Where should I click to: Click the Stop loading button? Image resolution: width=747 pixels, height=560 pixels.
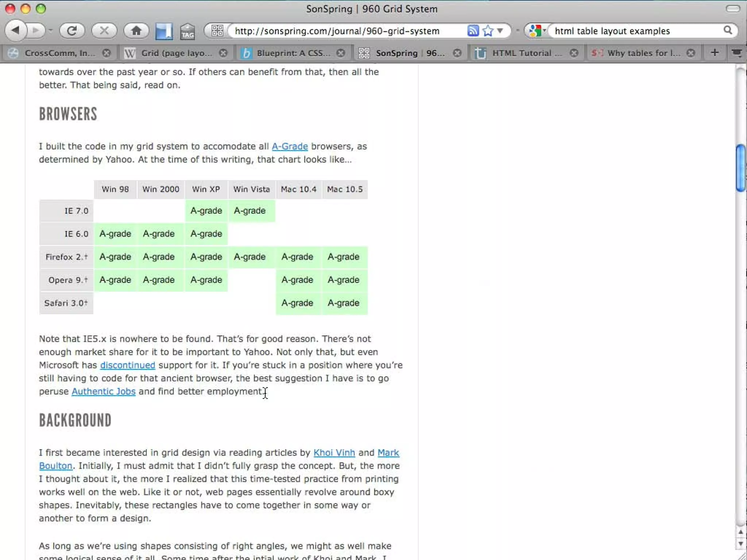104,31
